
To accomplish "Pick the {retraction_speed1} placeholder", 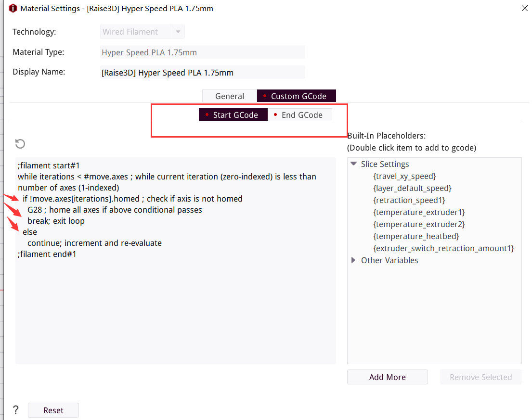I will (x=409, y=200).
